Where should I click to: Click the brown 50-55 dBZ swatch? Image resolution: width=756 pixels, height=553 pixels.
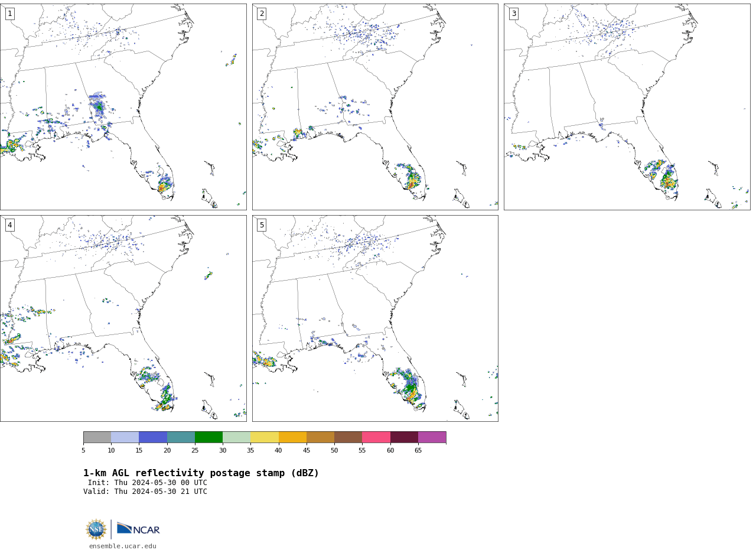click(x=348, y=437)
